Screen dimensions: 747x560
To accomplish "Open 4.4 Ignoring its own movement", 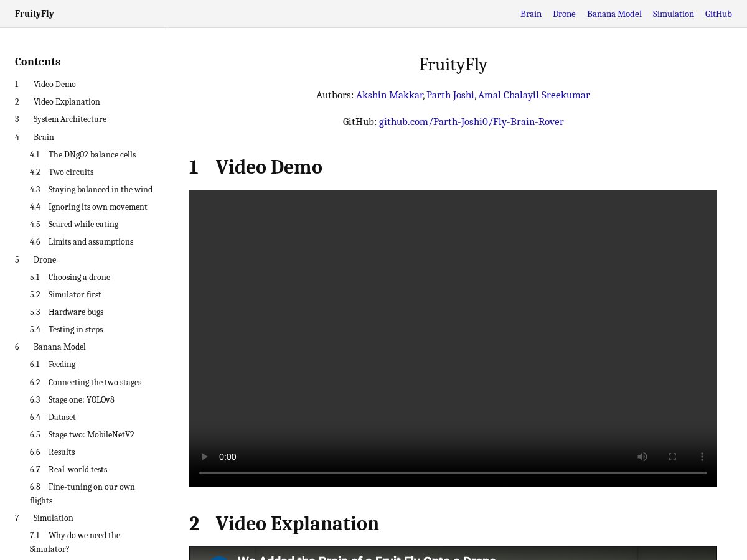I will pos(88,207).
